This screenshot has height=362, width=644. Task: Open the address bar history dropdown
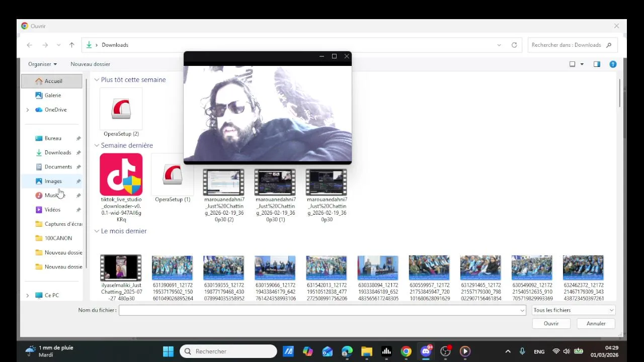pyautogui.click(x=499, y=45)
